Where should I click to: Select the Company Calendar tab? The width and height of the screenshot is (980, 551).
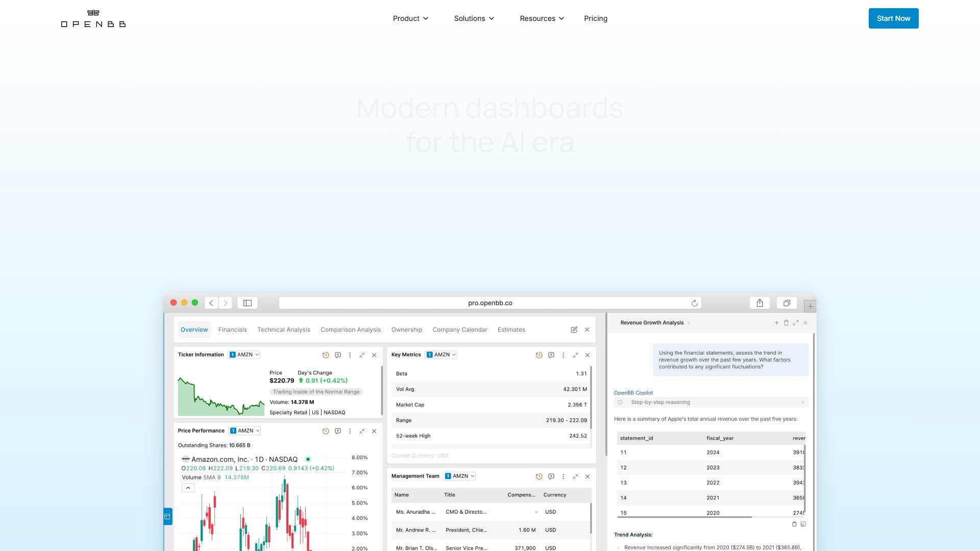tap(460, 330)
